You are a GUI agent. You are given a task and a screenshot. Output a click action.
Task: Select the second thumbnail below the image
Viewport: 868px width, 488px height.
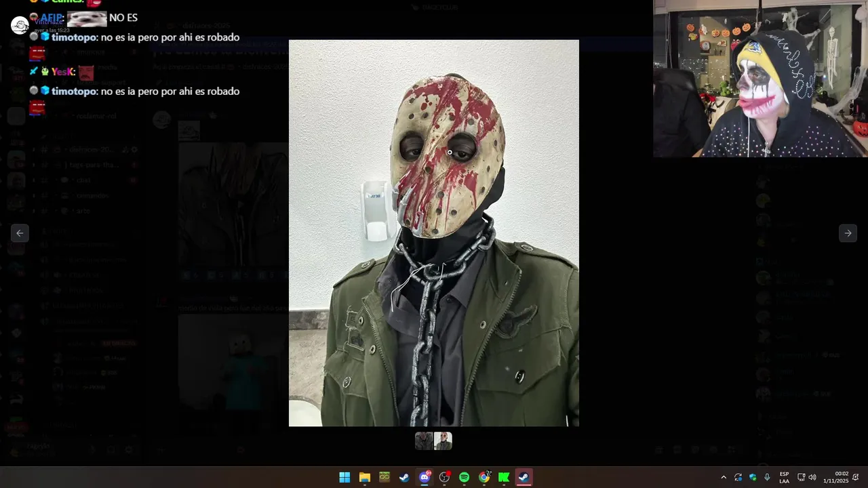click(x=443, y=441)
